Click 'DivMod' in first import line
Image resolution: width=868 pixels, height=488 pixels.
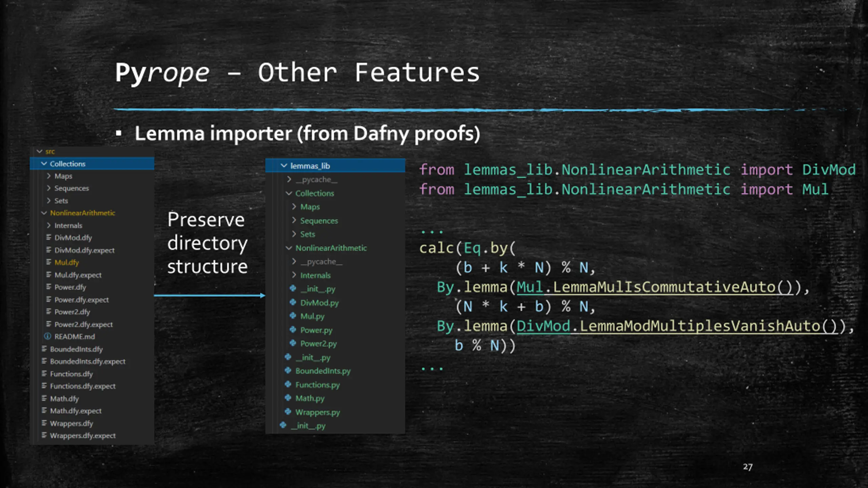(829, 170)
